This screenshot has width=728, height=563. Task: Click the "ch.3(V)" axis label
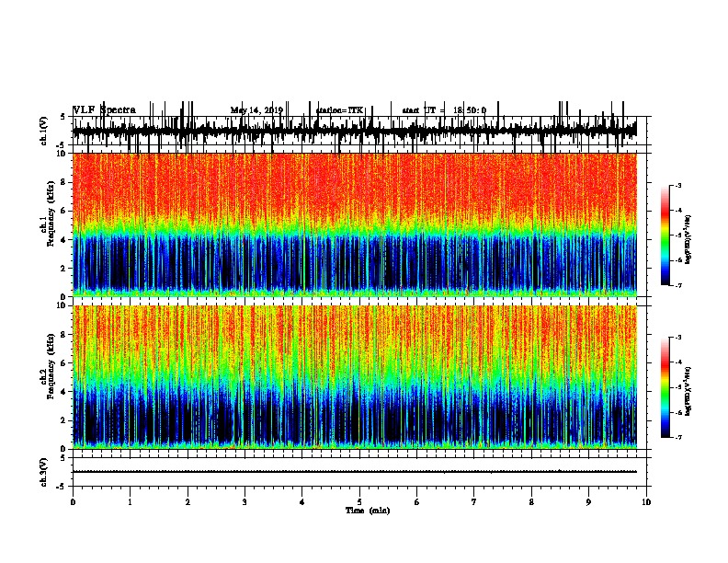click(x=44, y=472)
